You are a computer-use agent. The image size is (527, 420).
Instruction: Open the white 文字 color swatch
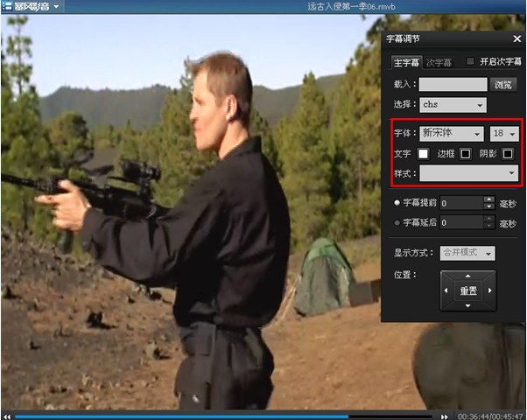[x=423, y=154]
